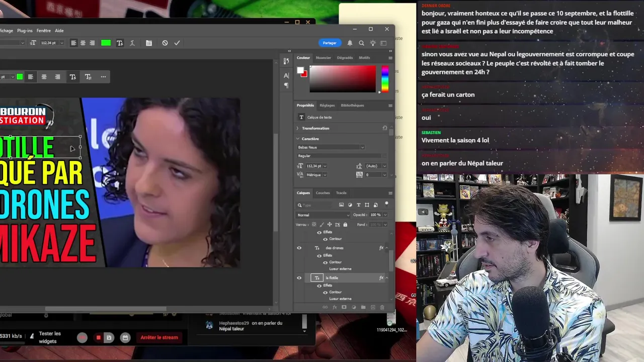Delete layer trash icon

coord(382,307)
